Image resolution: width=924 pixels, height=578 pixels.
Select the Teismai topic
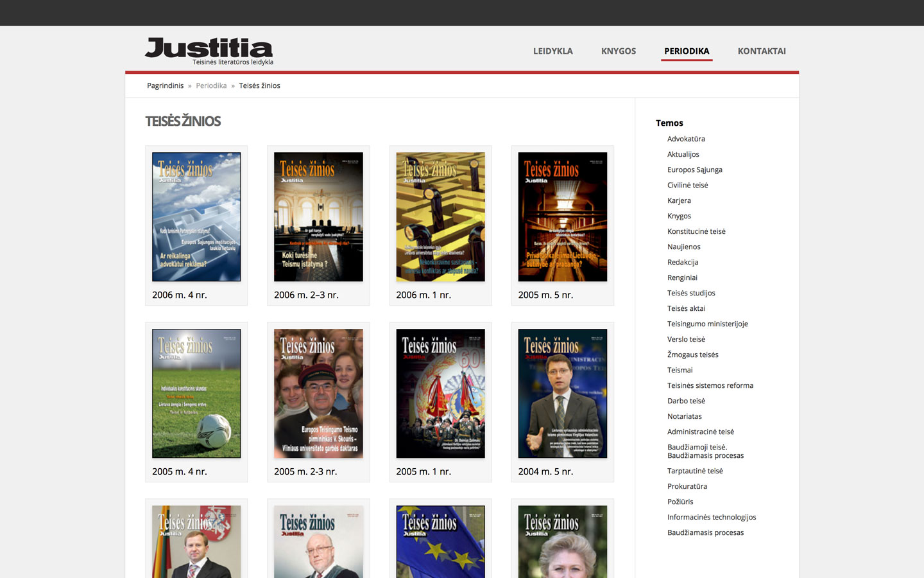pos(680,370)
